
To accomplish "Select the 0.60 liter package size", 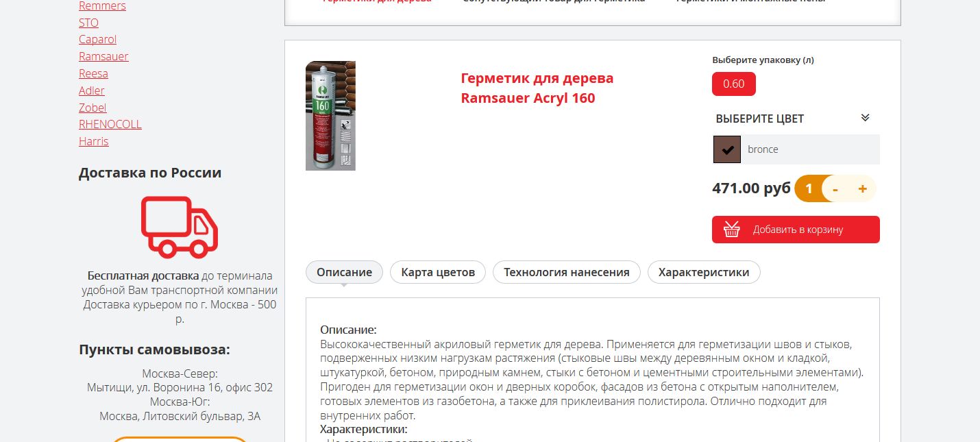I will 734,84.
